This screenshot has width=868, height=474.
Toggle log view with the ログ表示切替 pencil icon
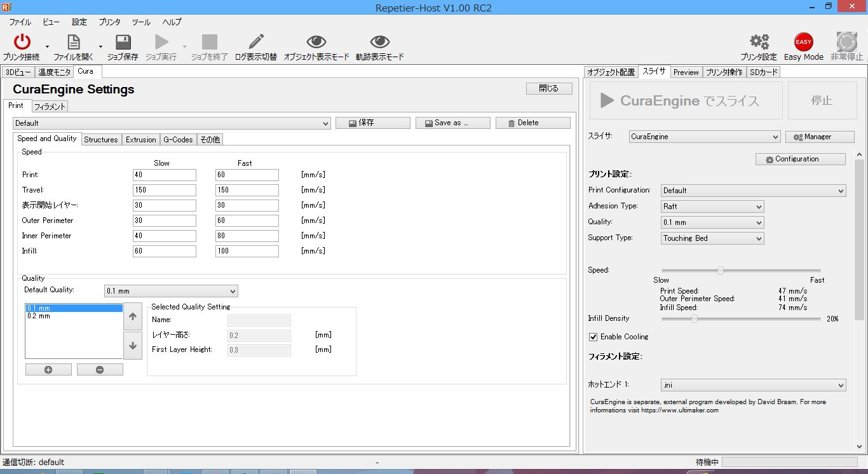(x=256, y=42)
